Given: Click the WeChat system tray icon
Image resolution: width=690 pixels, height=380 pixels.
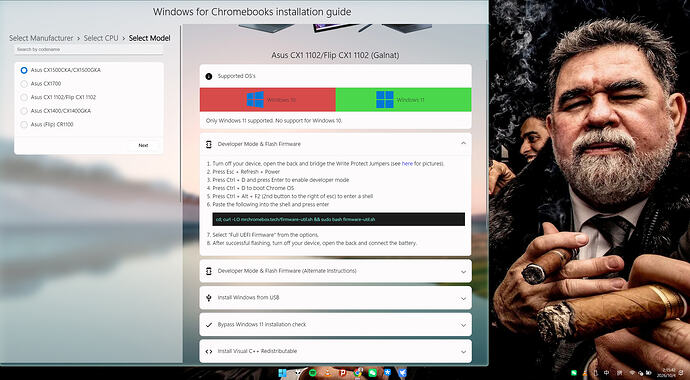Looking at the screenshot, I should [x=574, y=373].
